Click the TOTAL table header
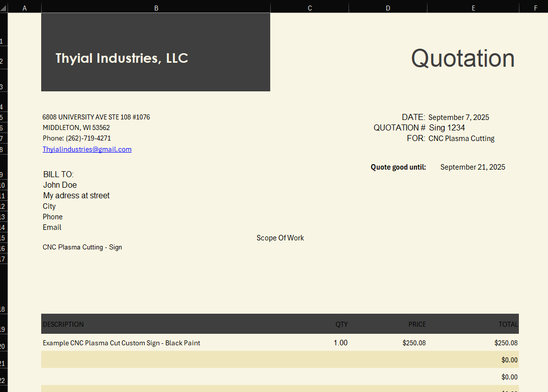The image size is (548, 392). 508,324
